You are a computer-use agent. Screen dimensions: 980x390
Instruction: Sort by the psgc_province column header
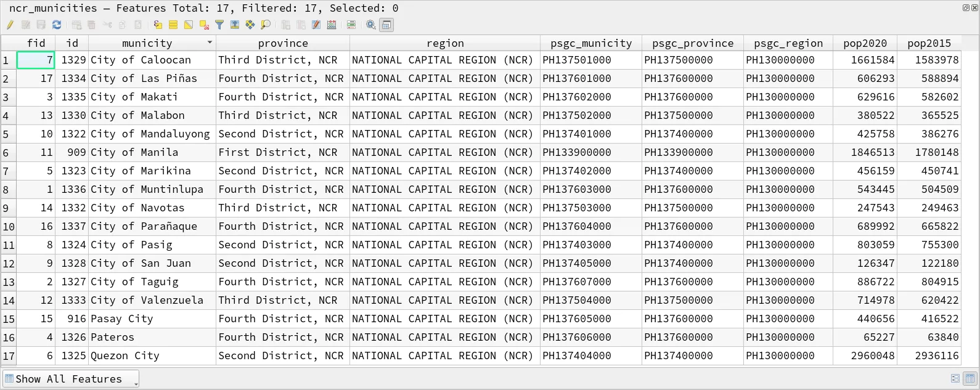pyautogui.click(x=693, y=43)
